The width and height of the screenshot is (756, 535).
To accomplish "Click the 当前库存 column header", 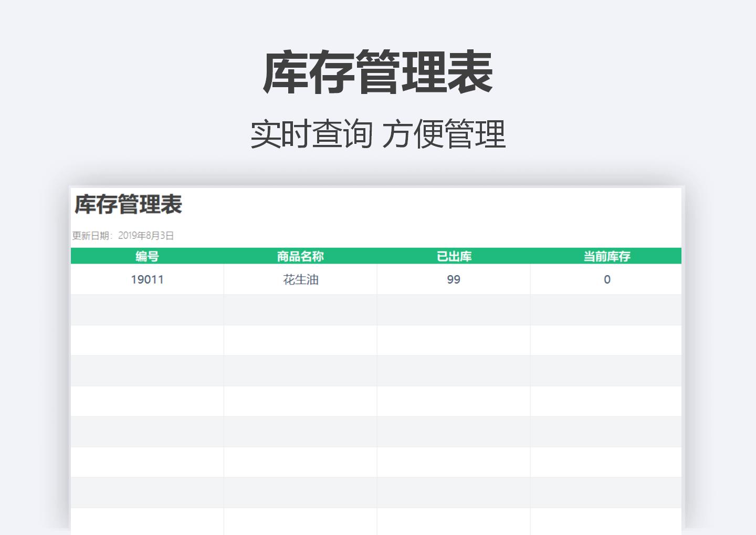I will point(607,256).
